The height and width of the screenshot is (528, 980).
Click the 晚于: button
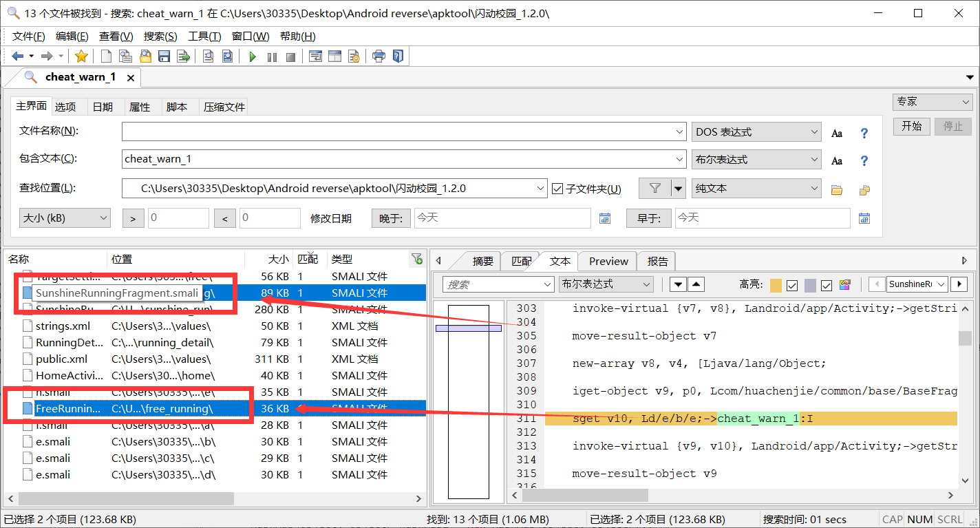pyautogui.click(x=391, y=218)
